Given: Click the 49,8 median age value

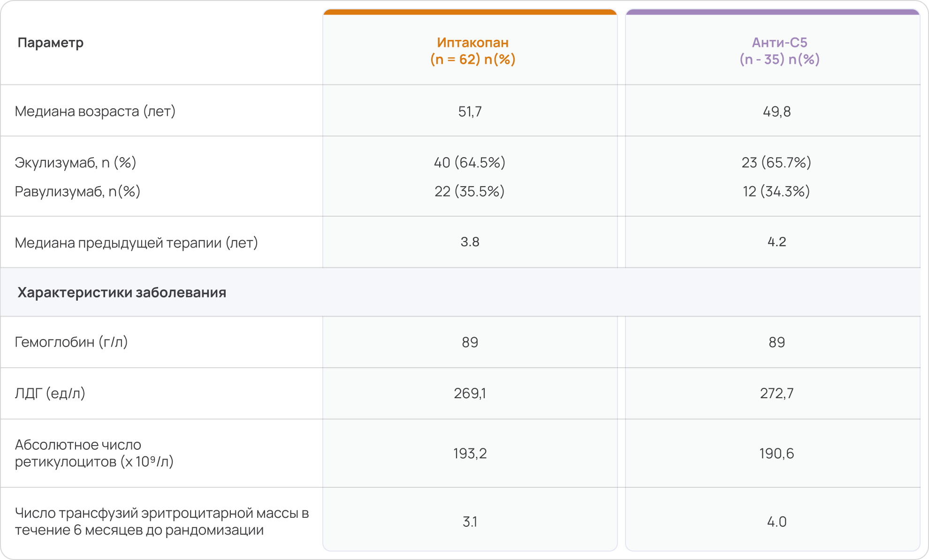Looking at the screenshot, I should pyautogui.click(x=777, y=112).
